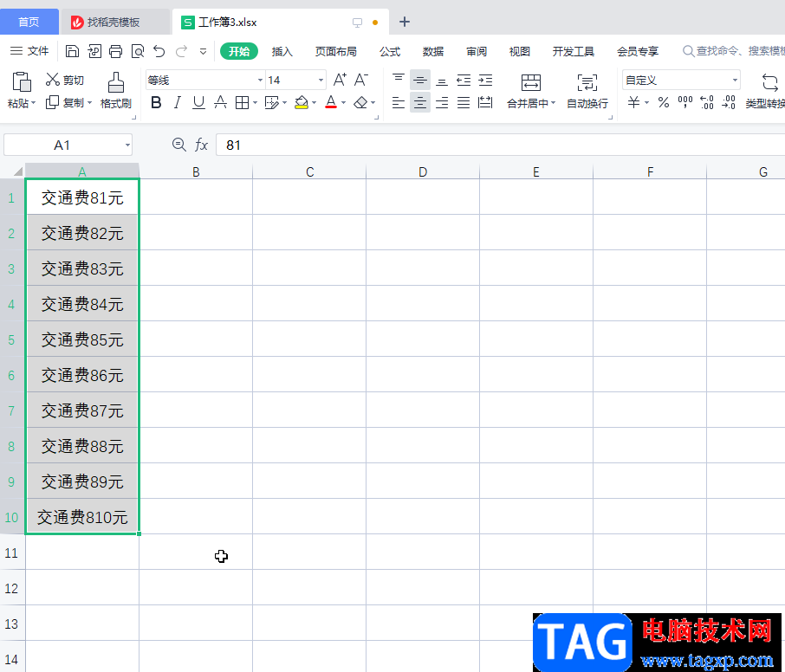The image size is (785, 672).
Task: Switch to the 数据 Data tab
Action: pyautogui.click(x=433, y=51)
